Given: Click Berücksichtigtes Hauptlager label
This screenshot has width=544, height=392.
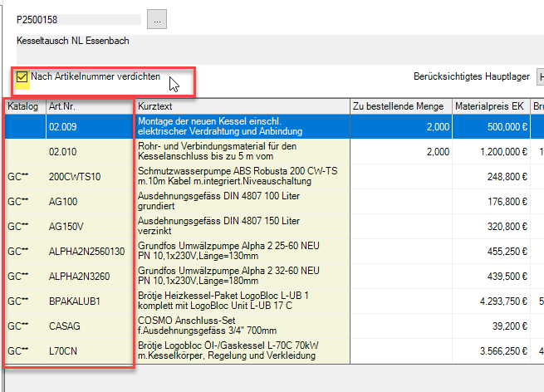Looking at the screenshot, I should coord(472,76).
